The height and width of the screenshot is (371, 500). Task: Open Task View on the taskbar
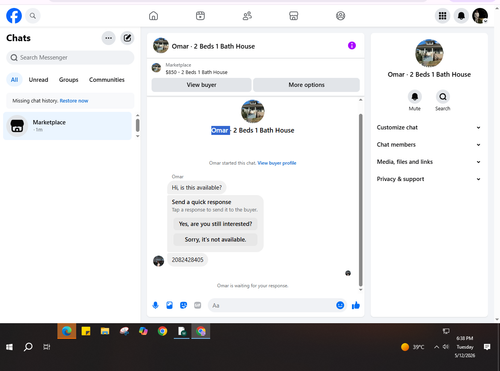[47, 347]
